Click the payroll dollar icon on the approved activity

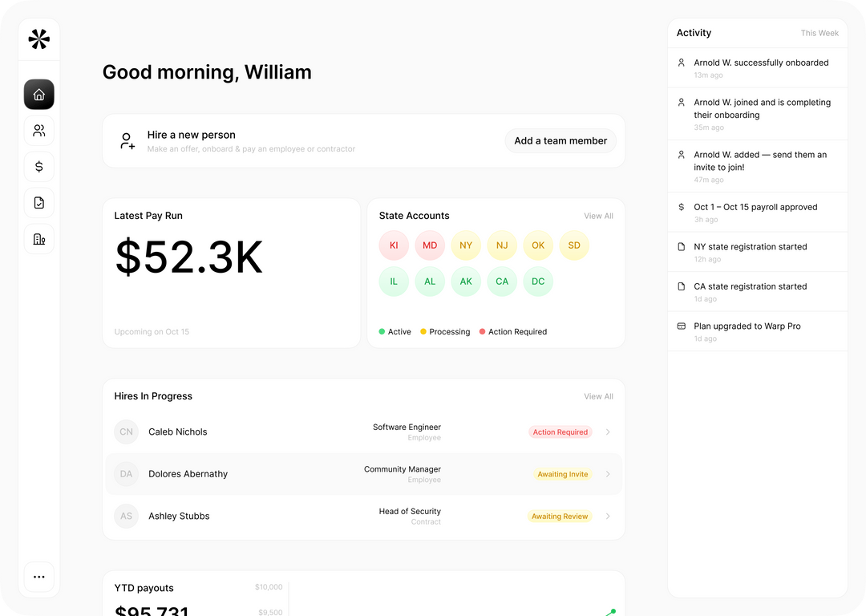coord(681,207)
